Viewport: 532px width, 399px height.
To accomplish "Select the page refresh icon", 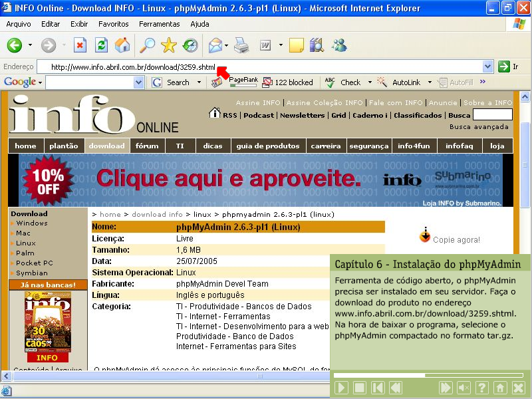I will point(102,45).
